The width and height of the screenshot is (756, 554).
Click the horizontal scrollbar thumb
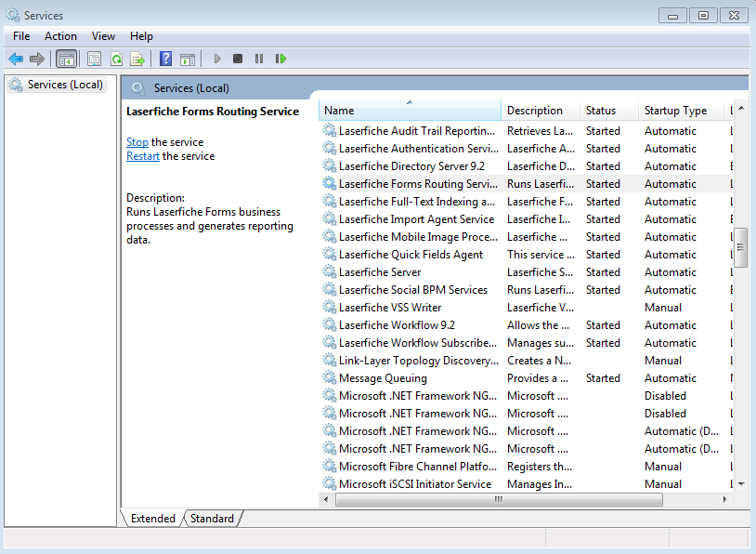(499, 499)
